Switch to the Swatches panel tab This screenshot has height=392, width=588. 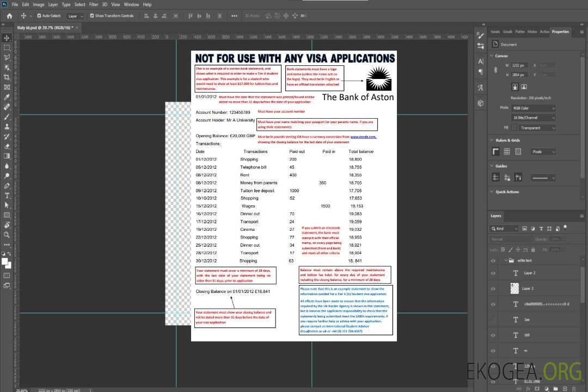click(x=495, y=32)
